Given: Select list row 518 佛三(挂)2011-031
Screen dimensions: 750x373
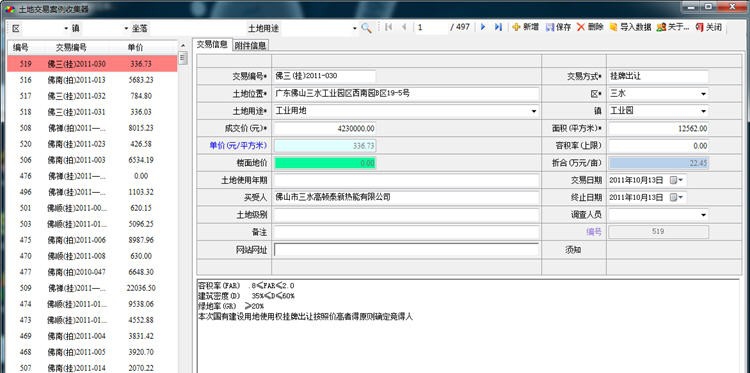Looking at the screenshot, I should click(x=92, y=112).
